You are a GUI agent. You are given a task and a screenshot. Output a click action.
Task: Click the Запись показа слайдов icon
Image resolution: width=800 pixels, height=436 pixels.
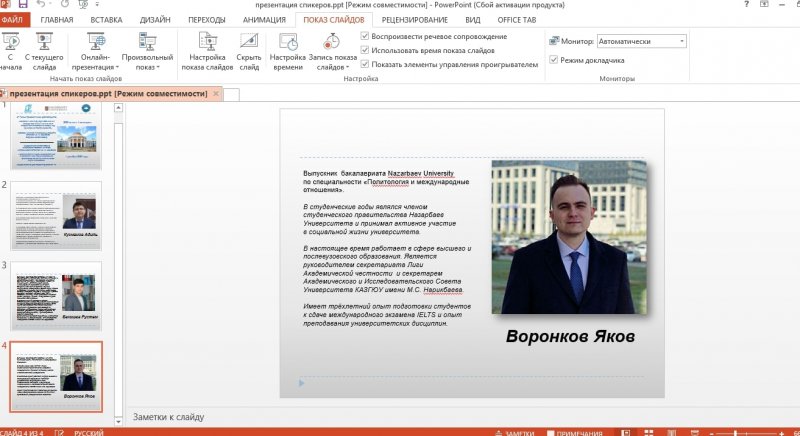(332, 42)
